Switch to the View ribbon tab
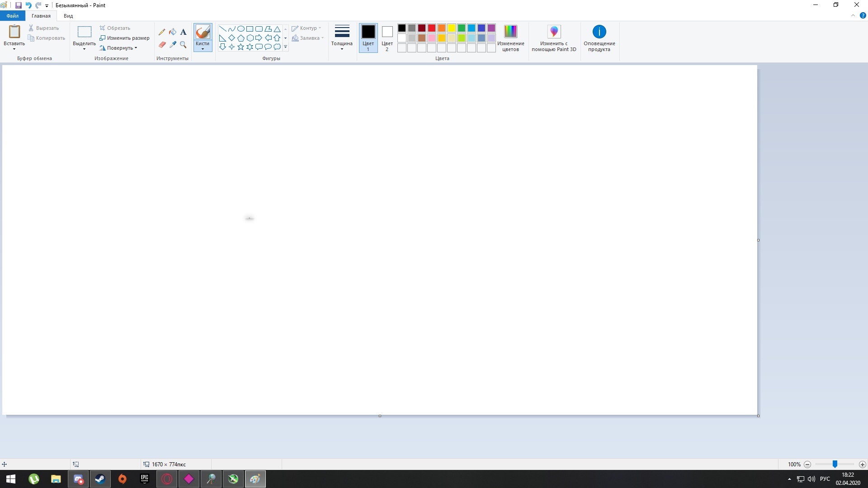 [68, 16]
